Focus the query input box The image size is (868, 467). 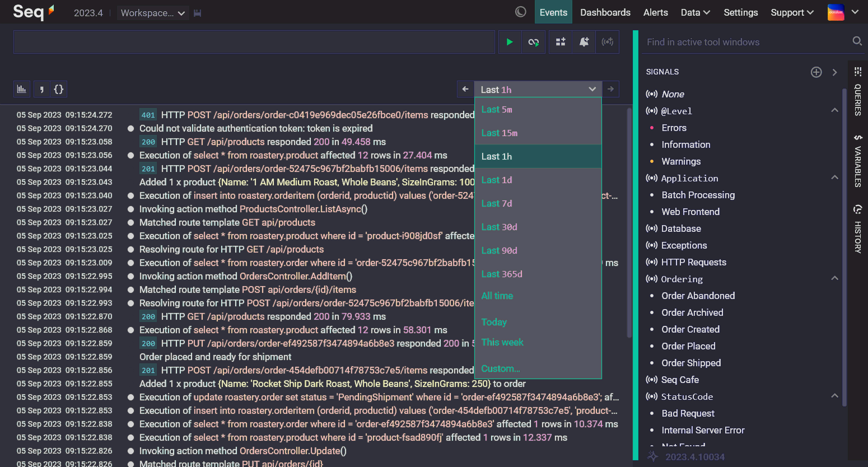pos(254,42)
